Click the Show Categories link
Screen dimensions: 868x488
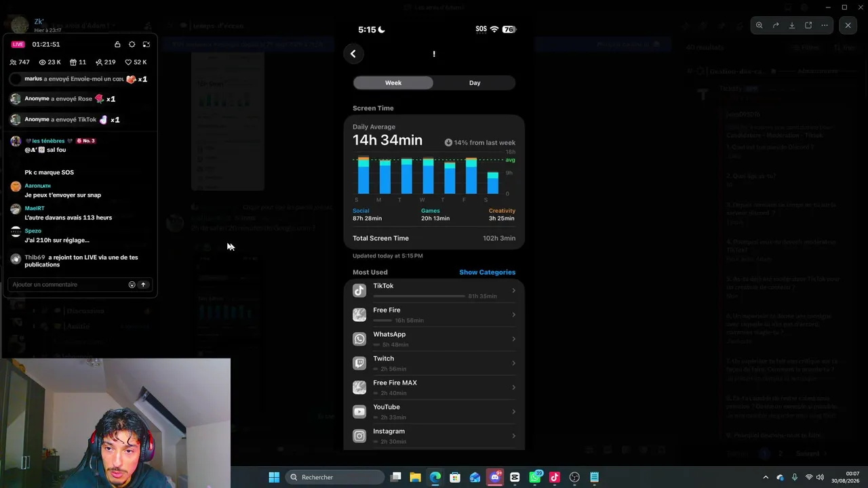pyautogui.click(x=487, y=272)
